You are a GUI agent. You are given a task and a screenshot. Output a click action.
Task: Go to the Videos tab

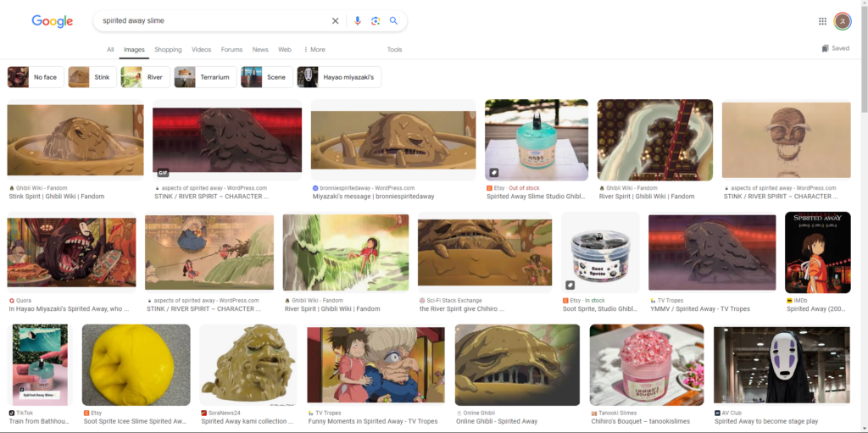pos(202,49)
